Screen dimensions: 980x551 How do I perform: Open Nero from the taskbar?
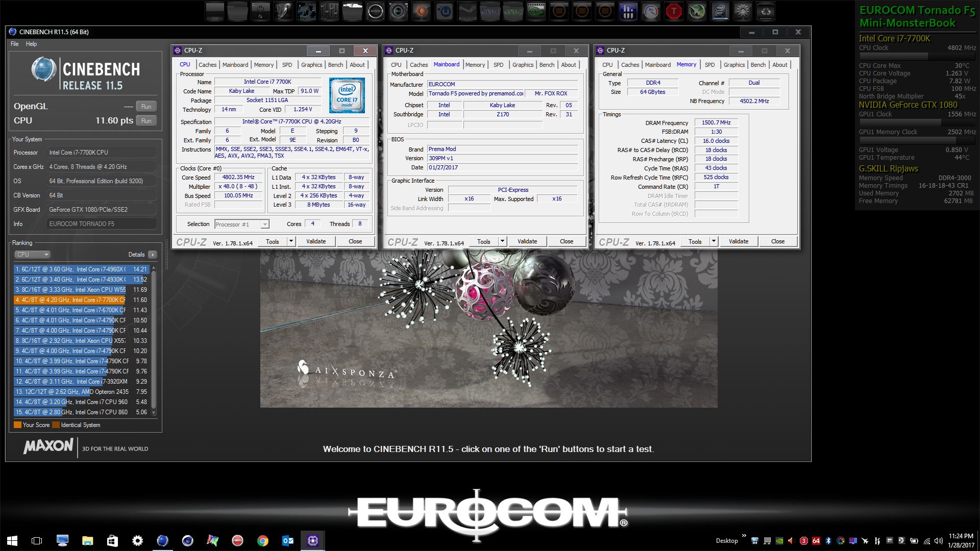click(x=237, y=541)
